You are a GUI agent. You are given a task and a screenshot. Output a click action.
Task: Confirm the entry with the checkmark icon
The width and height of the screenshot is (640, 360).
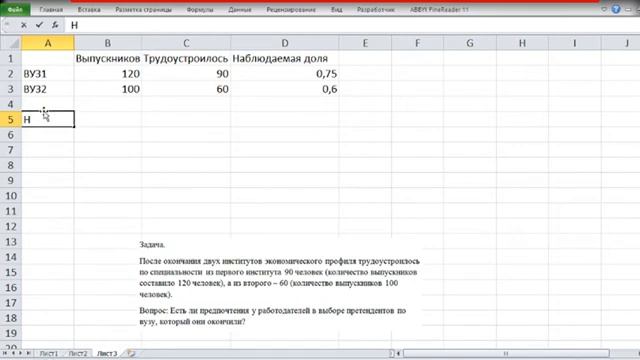coord(39,25)
